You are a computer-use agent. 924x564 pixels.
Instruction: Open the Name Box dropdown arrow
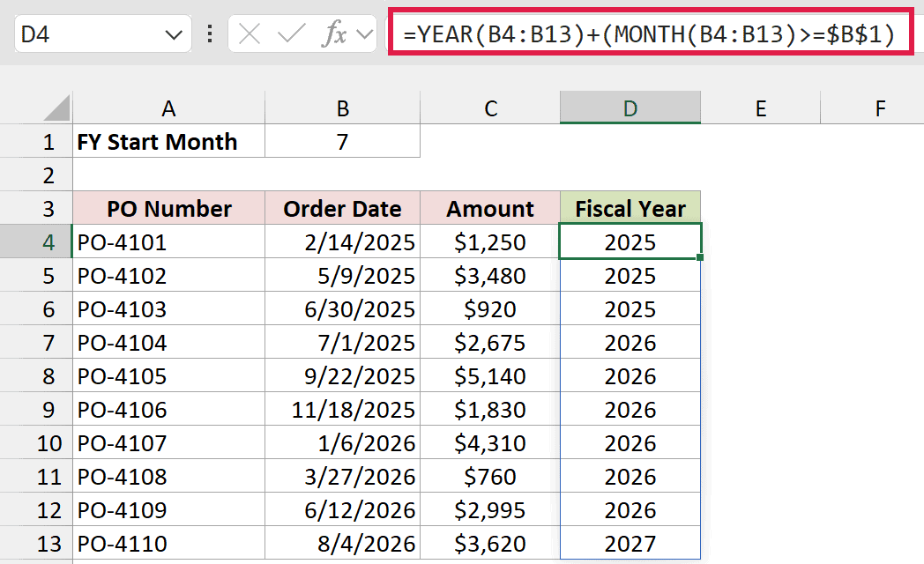(173, 34)
